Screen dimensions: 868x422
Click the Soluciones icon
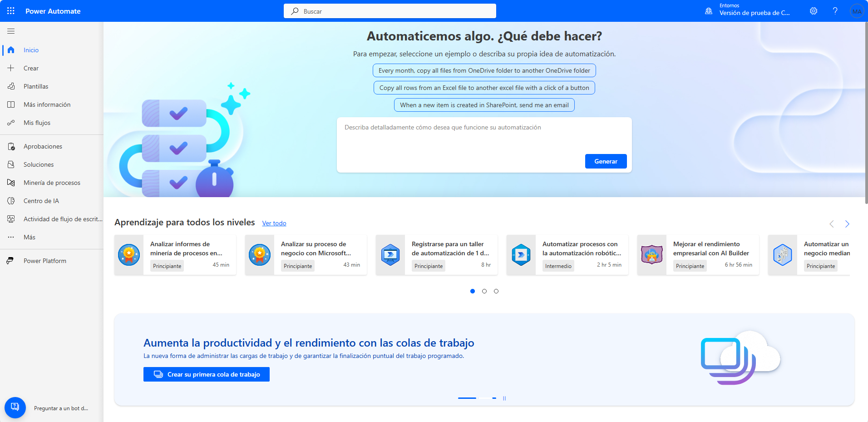coord(11,164)
